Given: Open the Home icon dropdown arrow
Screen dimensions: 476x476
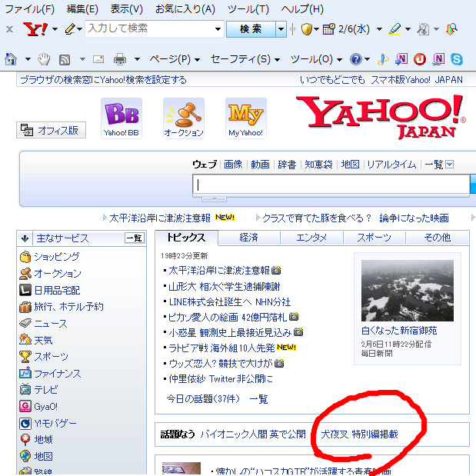Looking at the screenshot, I should click(28, 59).
